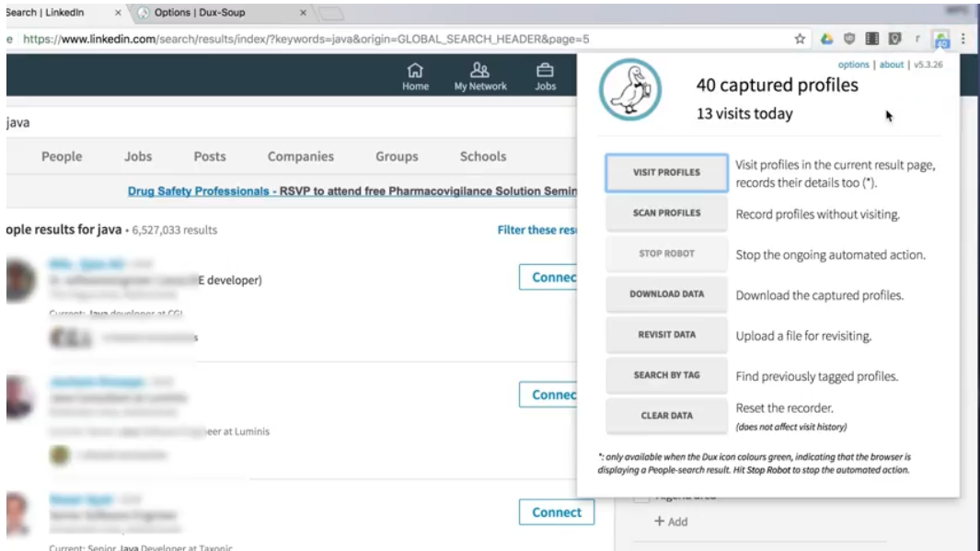Click the extension icon left of the 'r' icon

[894, 39]
